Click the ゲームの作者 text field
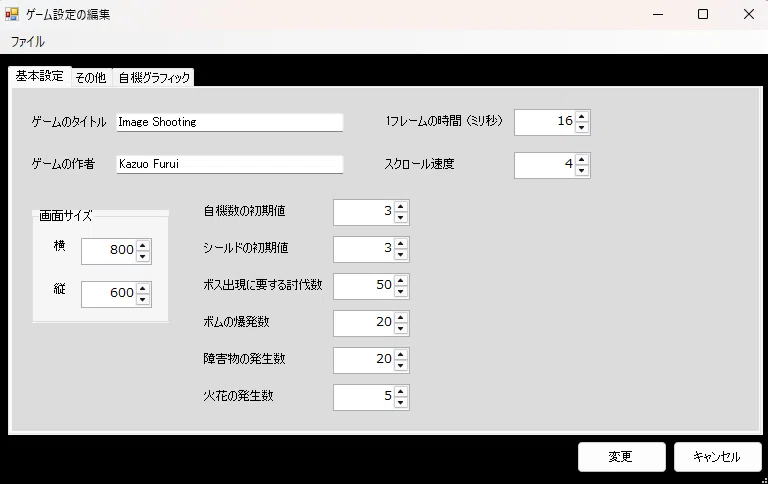 230,164
